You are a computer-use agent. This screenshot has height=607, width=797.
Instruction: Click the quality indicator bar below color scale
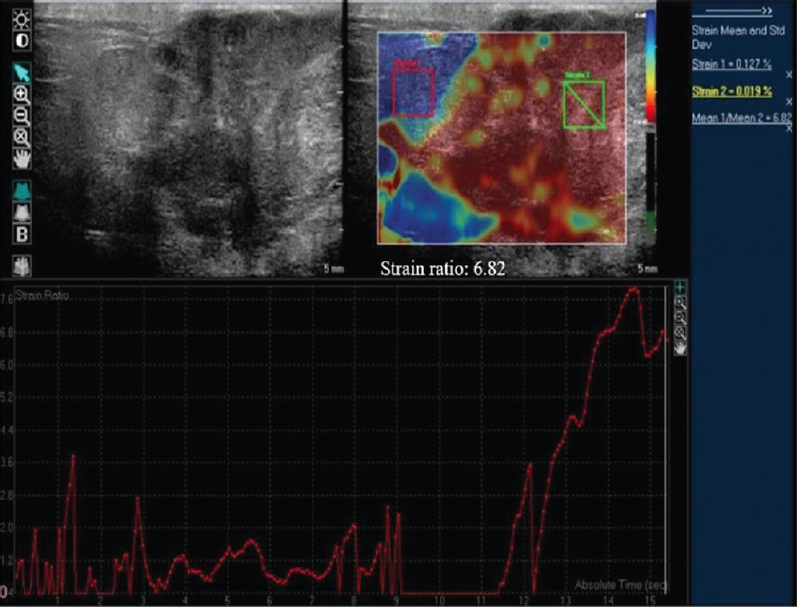pos(650,186)
